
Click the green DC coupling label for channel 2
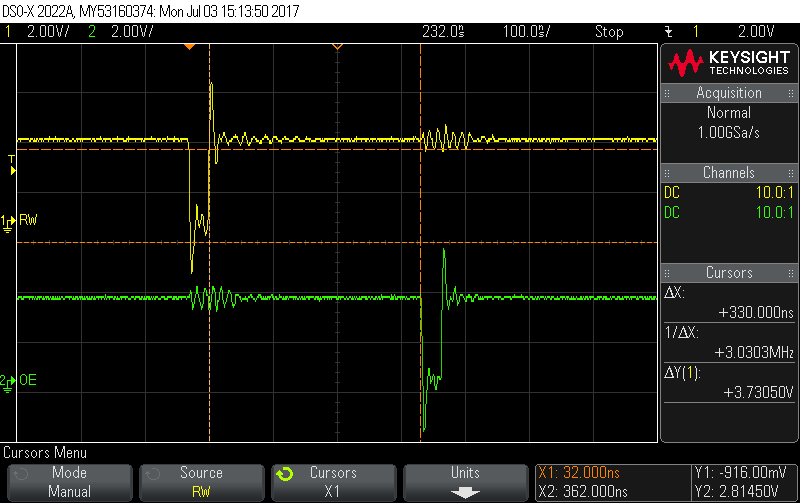[x=671, y=213]
